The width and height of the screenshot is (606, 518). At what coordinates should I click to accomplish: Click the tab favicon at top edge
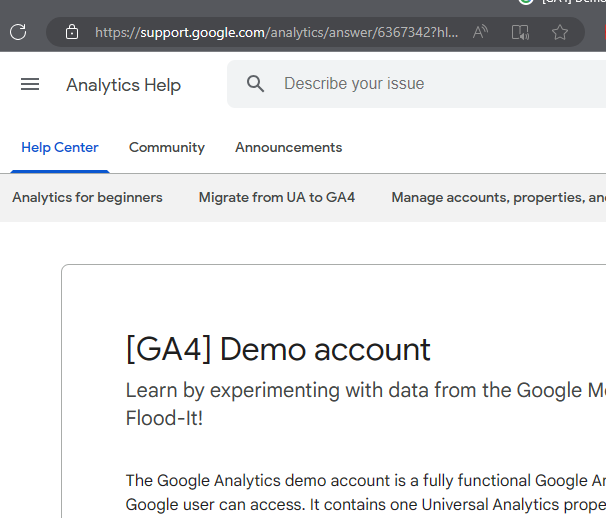click(526, 2)
